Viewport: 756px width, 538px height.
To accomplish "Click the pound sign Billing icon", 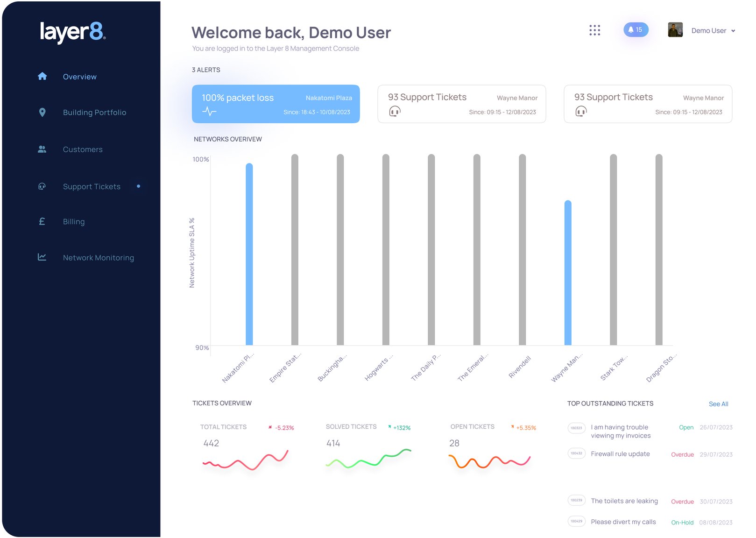I will 42,222.
